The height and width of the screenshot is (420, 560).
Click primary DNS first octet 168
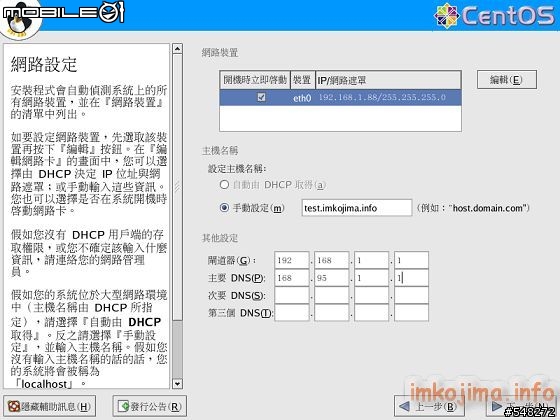pyautogui.click(x=291, y=278)
